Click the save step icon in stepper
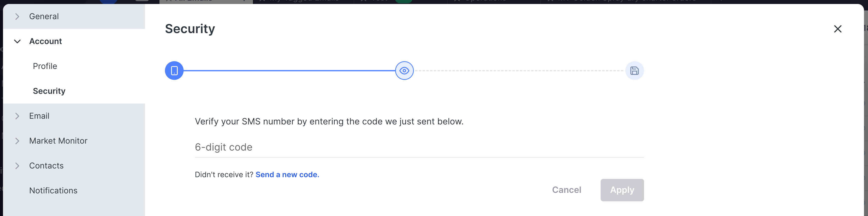This screenshot has height=216, width=868. coord(634,71)
